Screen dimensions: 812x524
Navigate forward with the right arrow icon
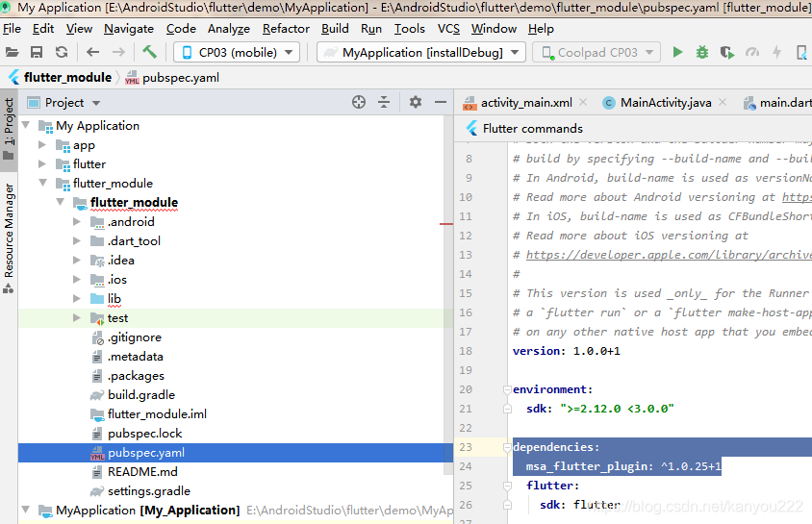[118, 52]
